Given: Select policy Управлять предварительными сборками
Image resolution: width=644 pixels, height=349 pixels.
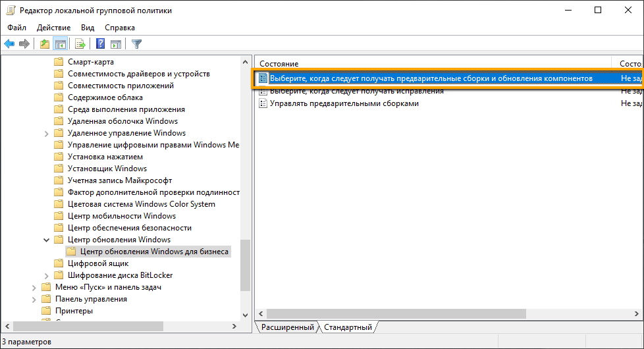Looking at the screenshot, I should [x=344, y=103].
